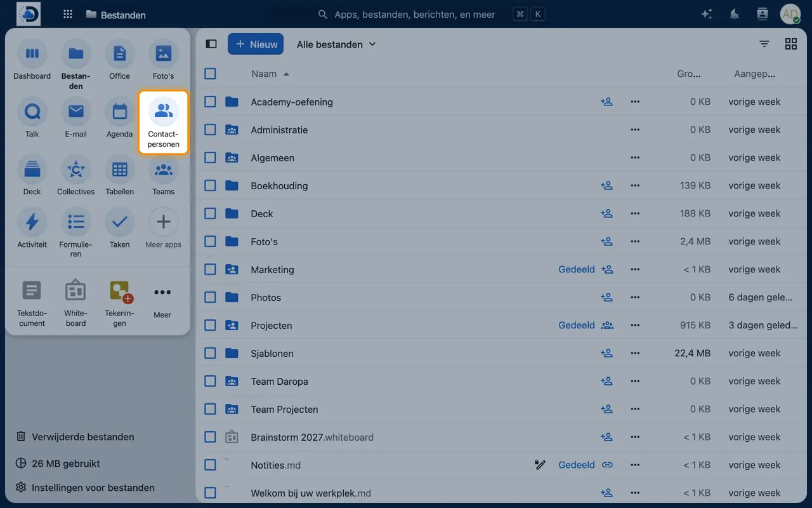The width and height of the screenshot is (812, 508).
Task: Tick the Brainstorm 2027.whiteboard checkbox
Action: click(x=211, y=437)
